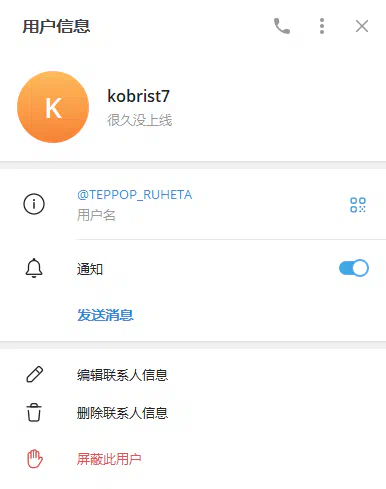
Task: Click the kobrist7 display name
Action: [138, 96]
